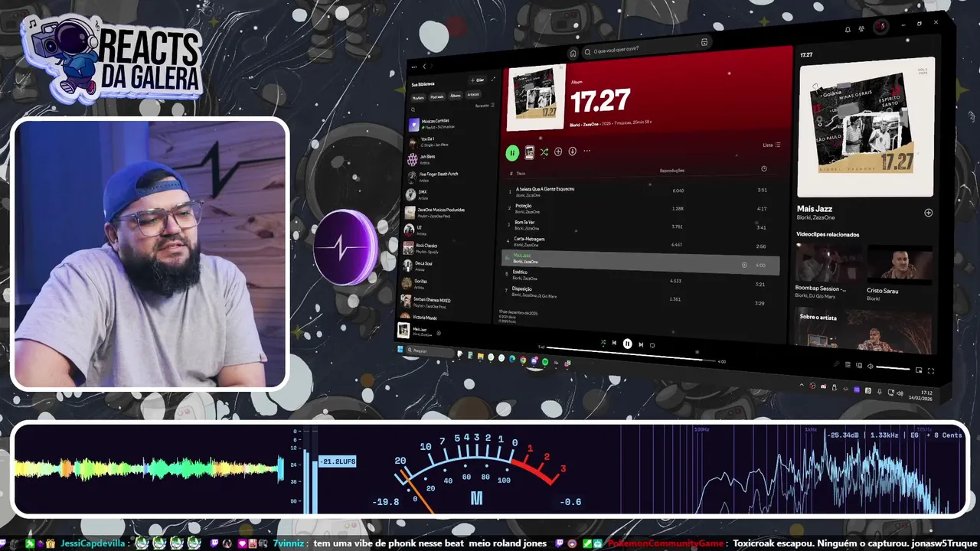Add the 17.27 album to your library
This screenshot has width=980, height=551.
click(x=558, y=152)
